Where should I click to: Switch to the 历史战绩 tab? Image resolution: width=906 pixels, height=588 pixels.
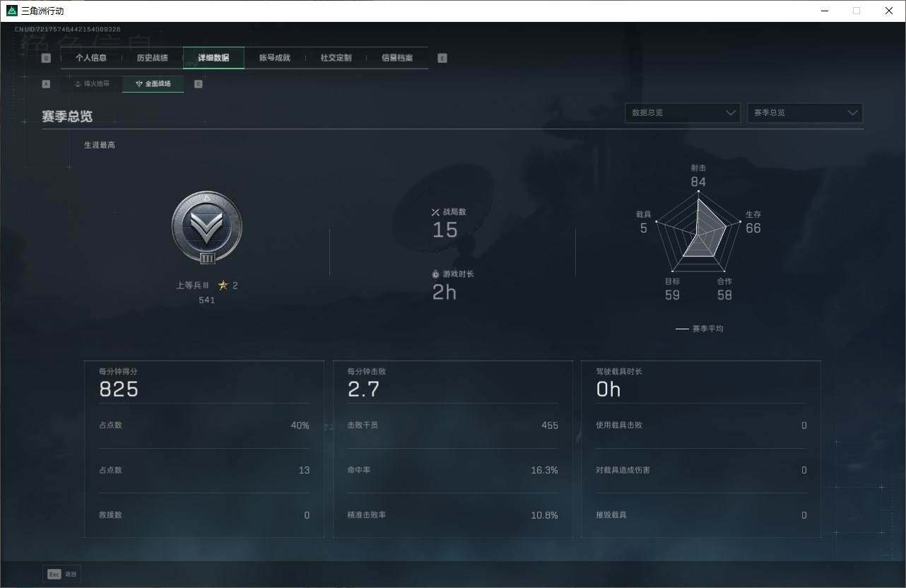pos(153,58)
